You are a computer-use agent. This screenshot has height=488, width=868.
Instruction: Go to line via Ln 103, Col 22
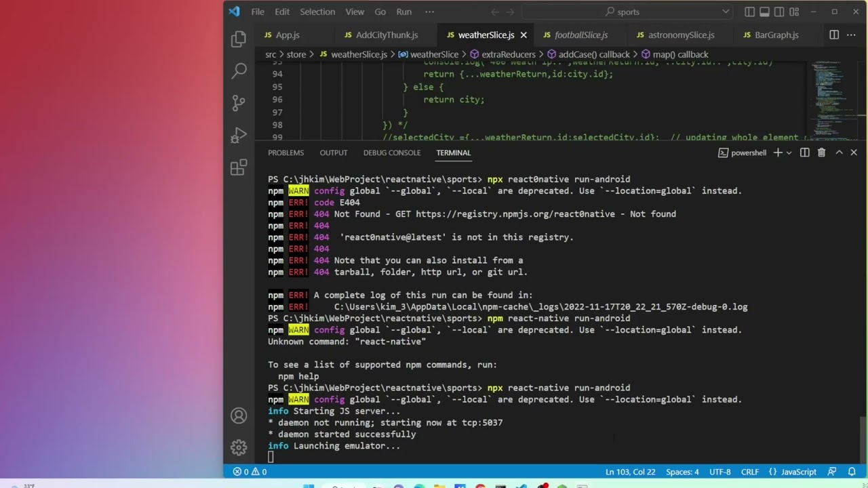631,472
